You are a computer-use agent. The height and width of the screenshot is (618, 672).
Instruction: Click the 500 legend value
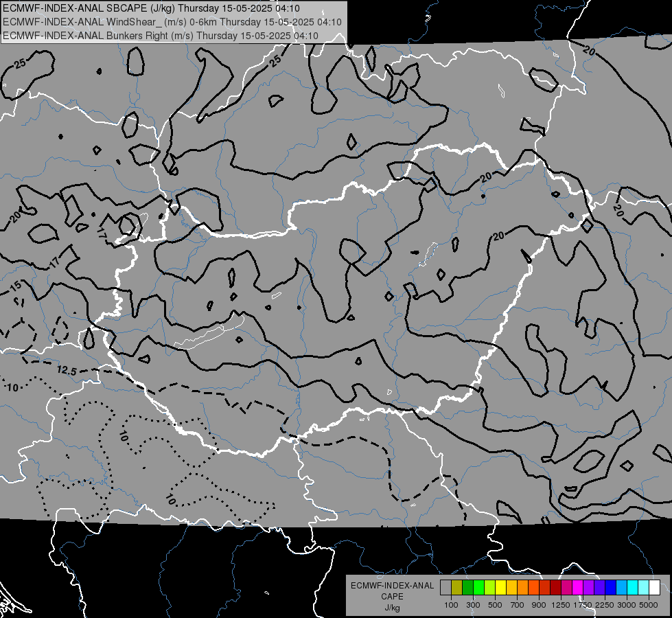495,605
